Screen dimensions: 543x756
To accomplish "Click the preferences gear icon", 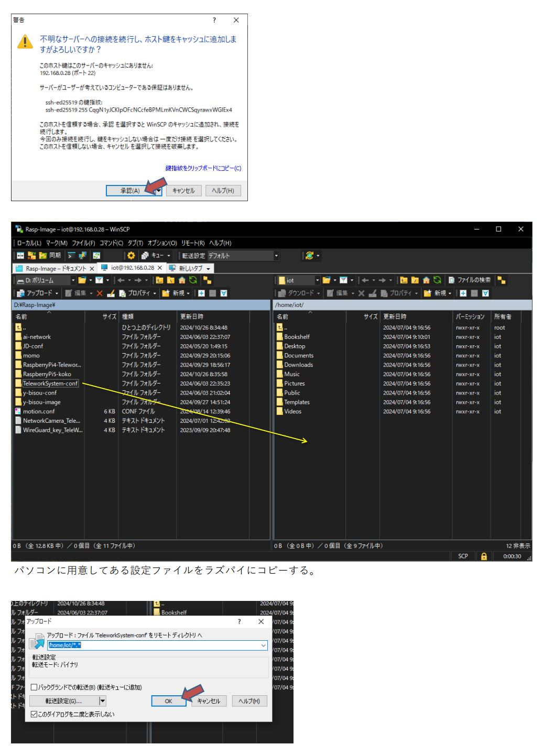I will (131, 255).
